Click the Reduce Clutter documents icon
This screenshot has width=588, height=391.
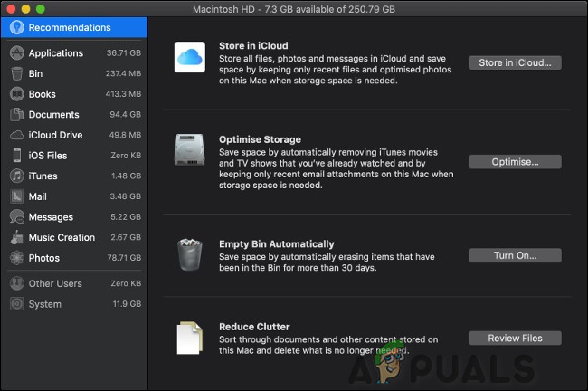coord(189,338)
